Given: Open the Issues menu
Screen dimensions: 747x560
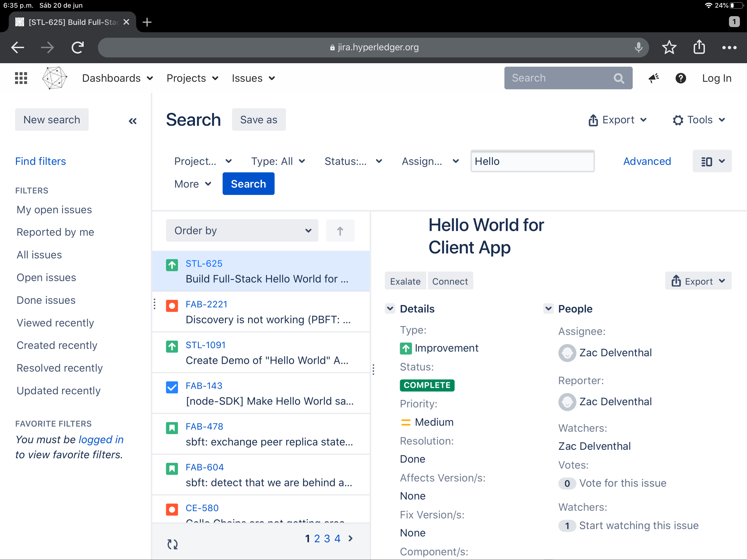Looking at the screenshot, I should pos(253,78).
